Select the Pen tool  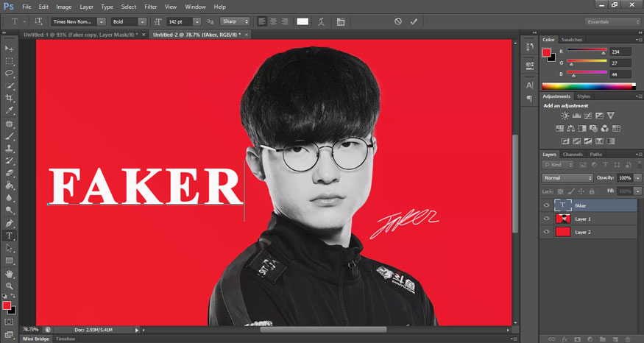coord(9,223)
